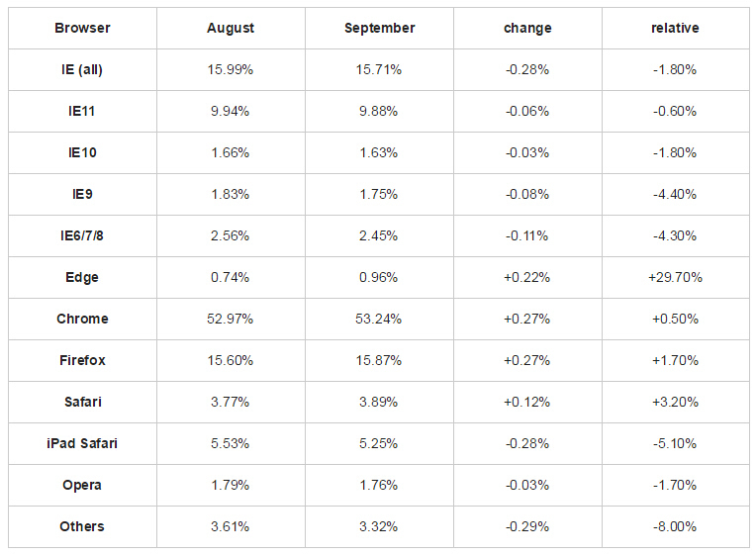The width and height of the screenshot is (756, 554).
Task: Select the August column header
Action: (231, 28)
